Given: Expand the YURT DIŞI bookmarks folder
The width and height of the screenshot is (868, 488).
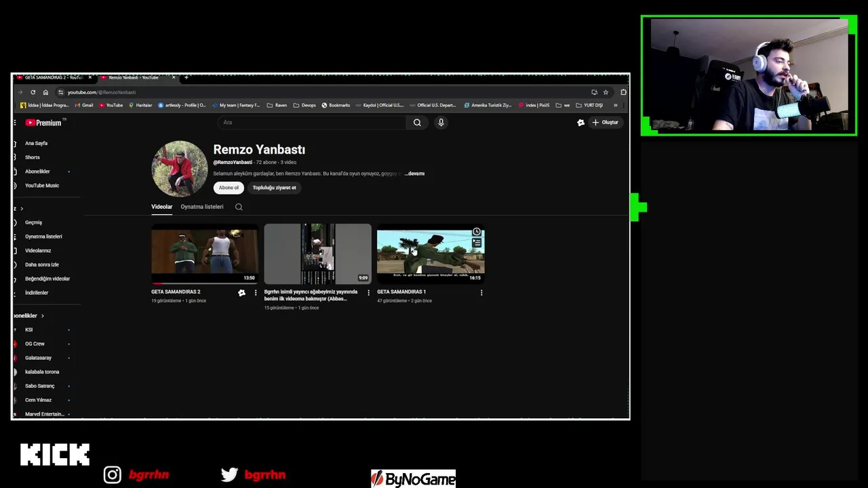Looking at the screenshot, I should coord(589,105).
